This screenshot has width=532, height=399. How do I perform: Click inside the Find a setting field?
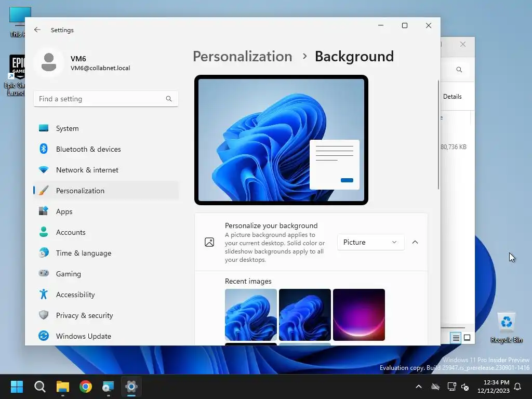[106, 99]
